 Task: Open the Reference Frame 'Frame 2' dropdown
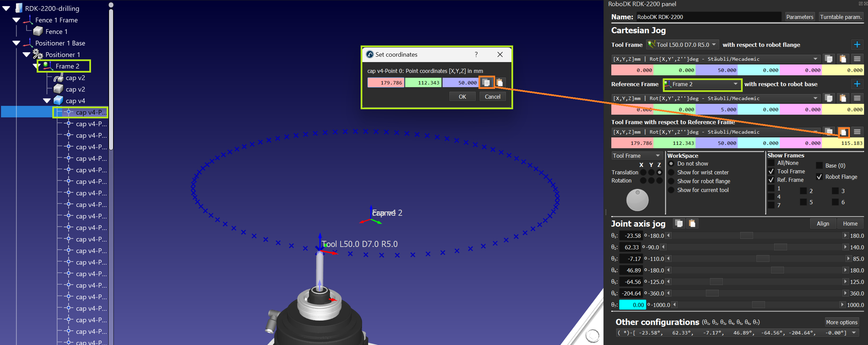coord(702,84)
